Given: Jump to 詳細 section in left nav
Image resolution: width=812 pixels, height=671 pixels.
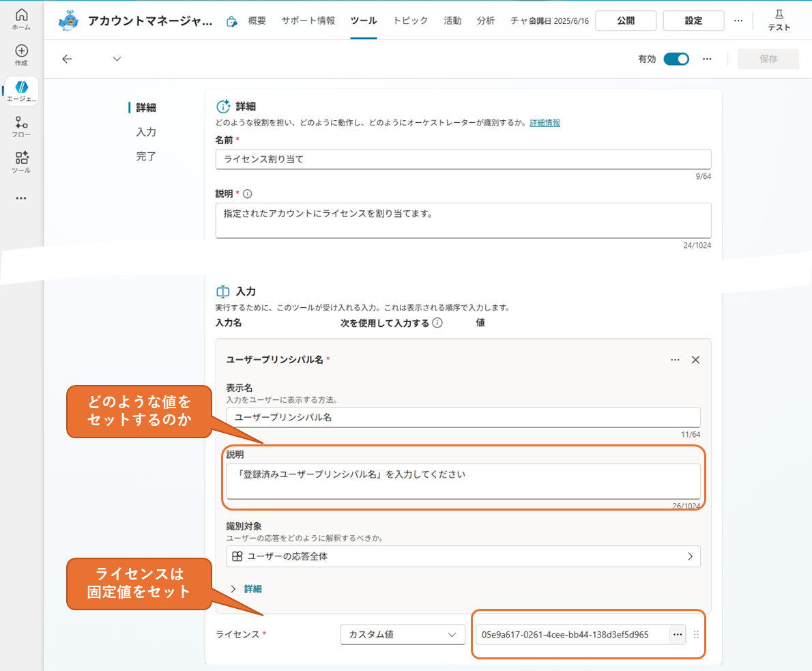Looking at the screenshot, I should pos(145,107).
